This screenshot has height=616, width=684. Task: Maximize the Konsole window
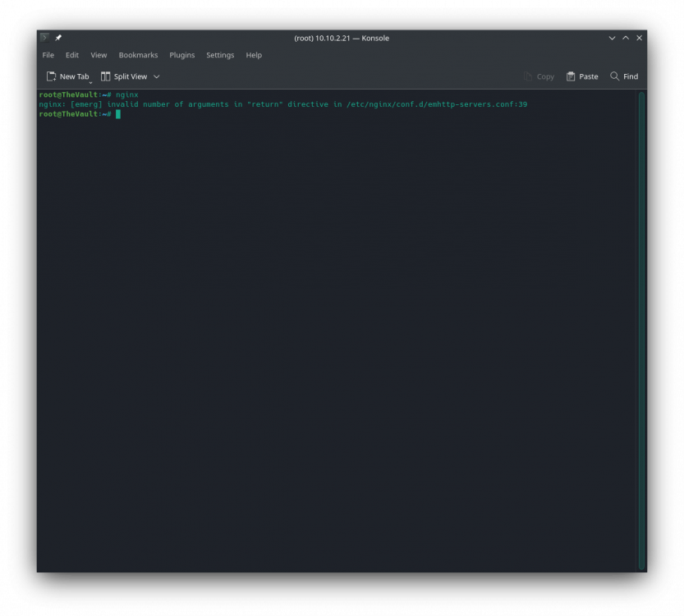pos(626,38)
